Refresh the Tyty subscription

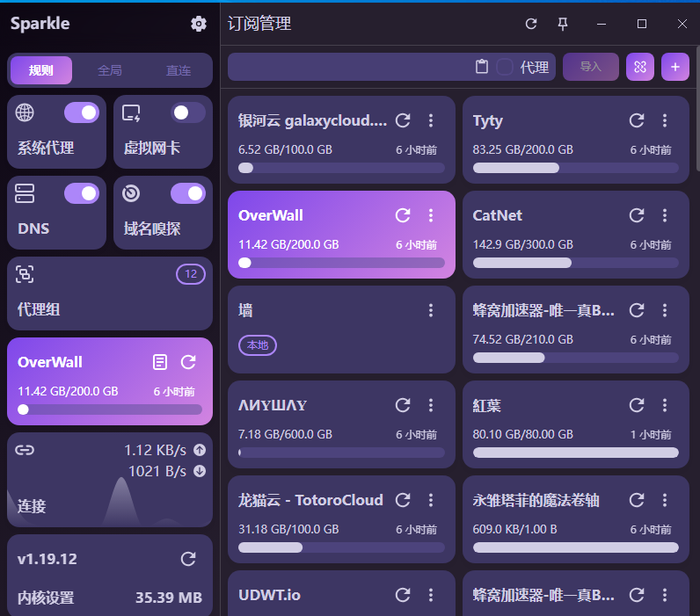click(x=637, y=120)
